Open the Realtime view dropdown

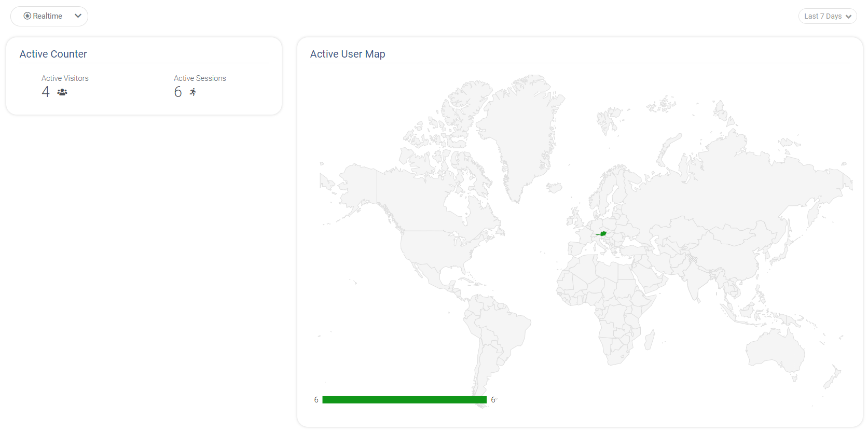point(49,16)
